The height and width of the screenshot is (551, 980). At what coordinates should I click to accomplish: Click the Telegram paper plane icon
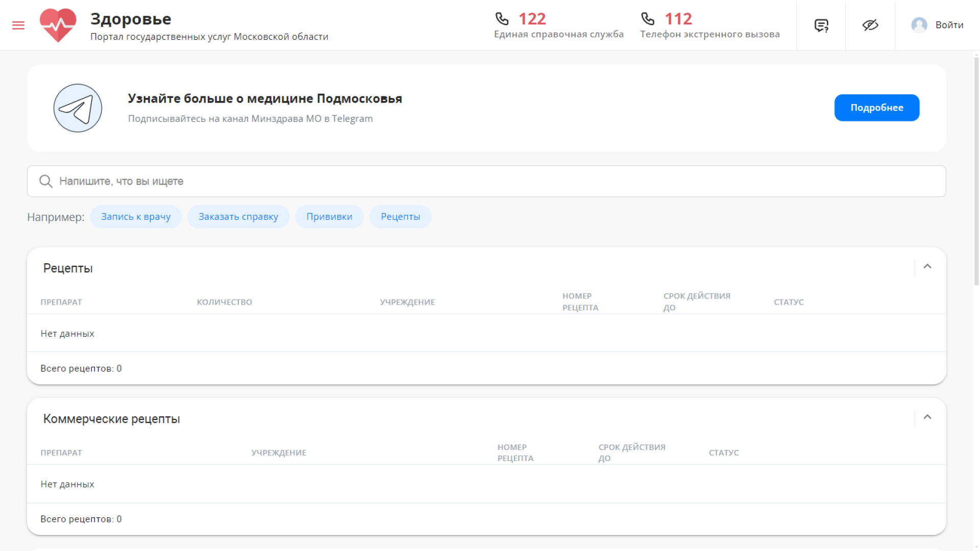click(78, 108)
